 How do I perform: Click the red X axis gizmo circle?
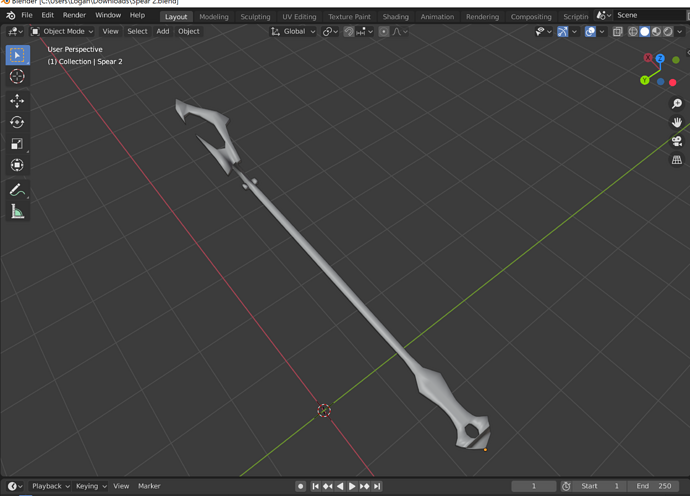coord(648,58)
